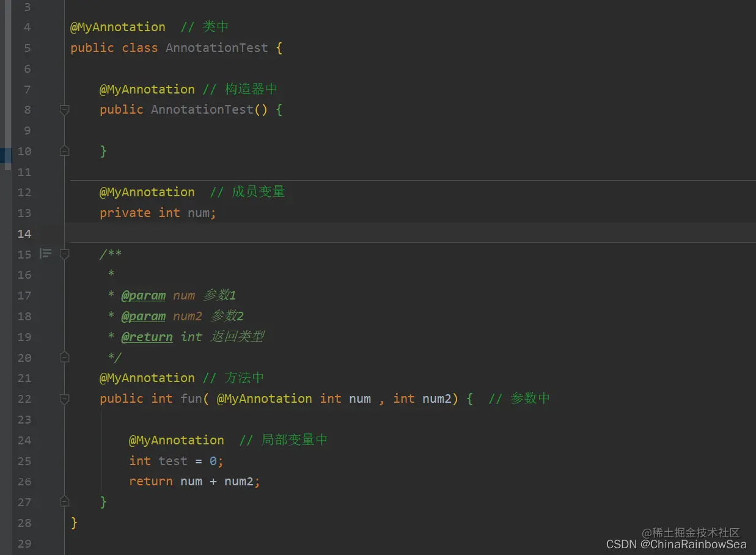Image resolution: width=756 pixels, height=555 pixels.
Task: Click the fold end marker on line 27
Action: (x=64, y=501)
